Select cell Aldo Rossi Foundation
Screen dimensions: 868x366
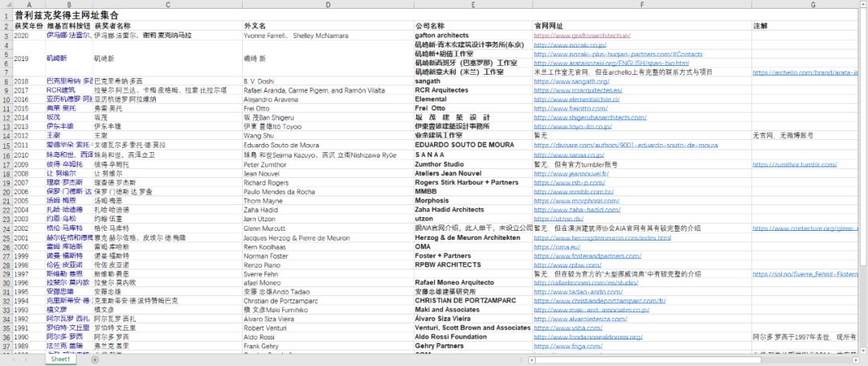coord(451,337)
